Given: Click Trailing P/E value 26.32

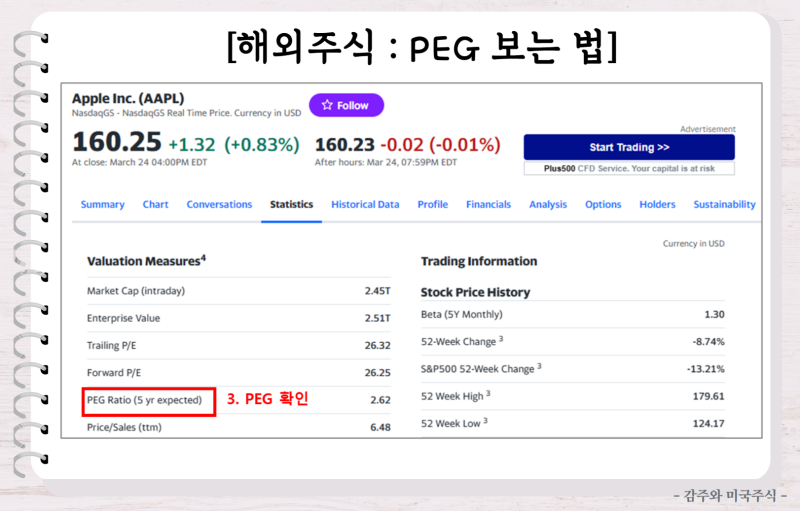Looking at the screenshot, I should point(378,345).
